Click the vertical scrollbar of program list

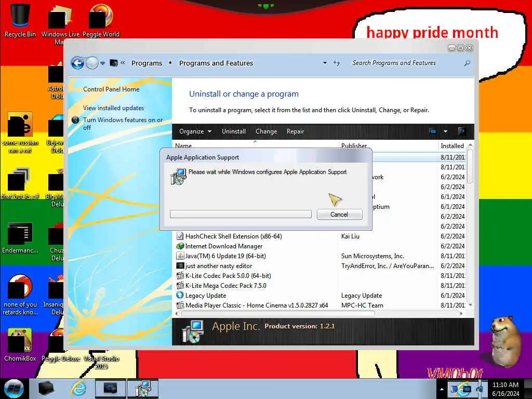coord(470,166)
